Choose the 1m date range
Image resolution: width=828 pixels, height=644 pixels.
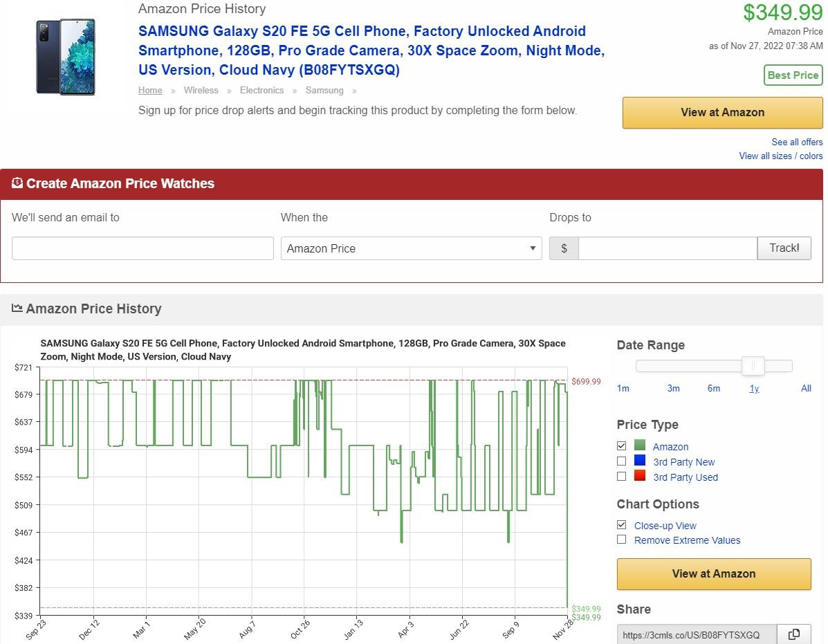[623, 388]
